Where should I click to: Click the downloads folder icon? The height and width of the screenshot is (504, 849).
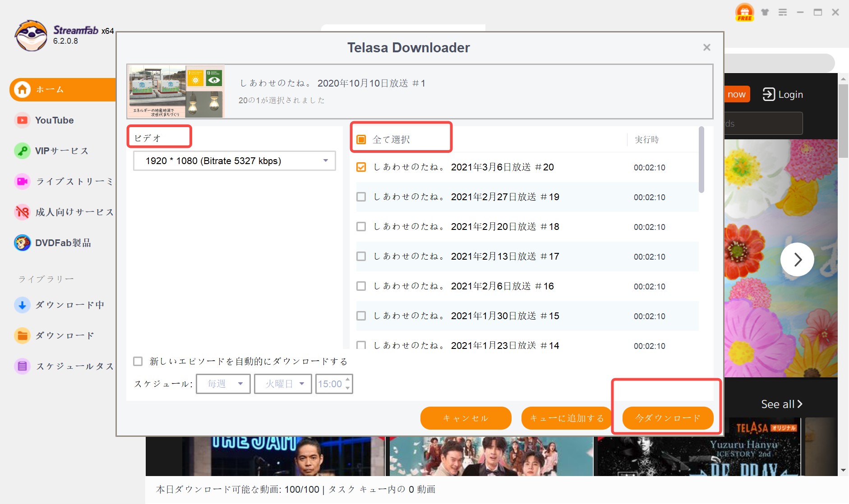[x=22, y=336]
